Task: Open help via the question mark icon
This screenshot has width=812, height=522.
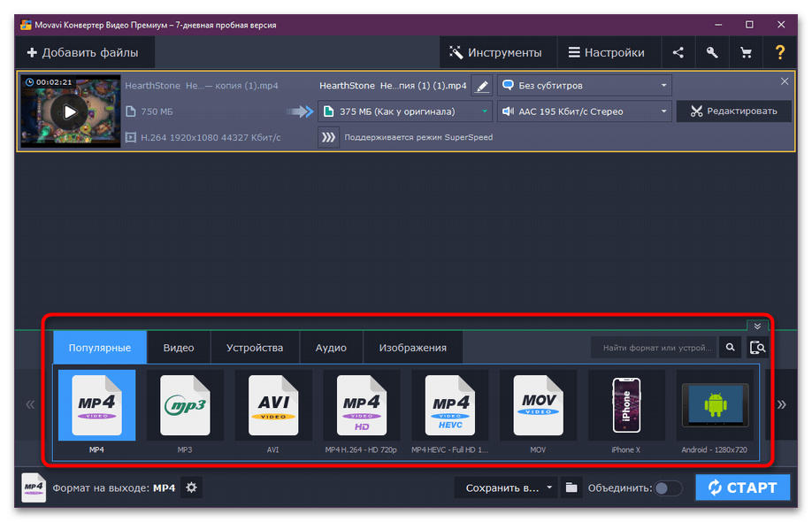Action: point(780,52)
